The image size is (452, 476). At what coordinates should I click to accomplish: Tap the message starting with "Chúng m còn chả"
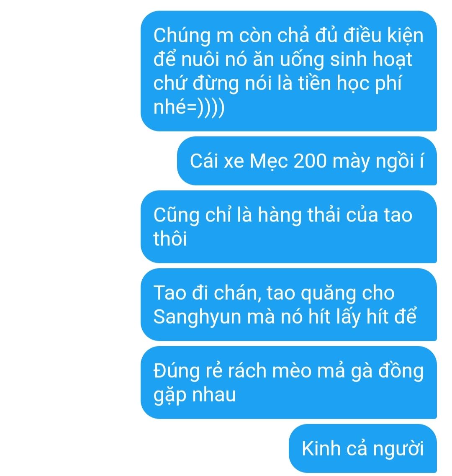[x=289, y=71]
